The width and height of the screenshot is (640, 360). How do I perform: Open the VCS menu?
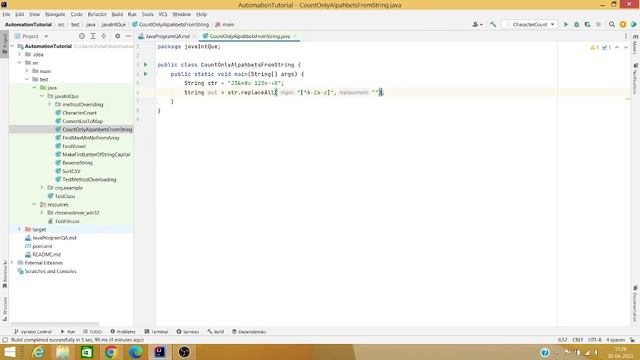pos(163,14)
